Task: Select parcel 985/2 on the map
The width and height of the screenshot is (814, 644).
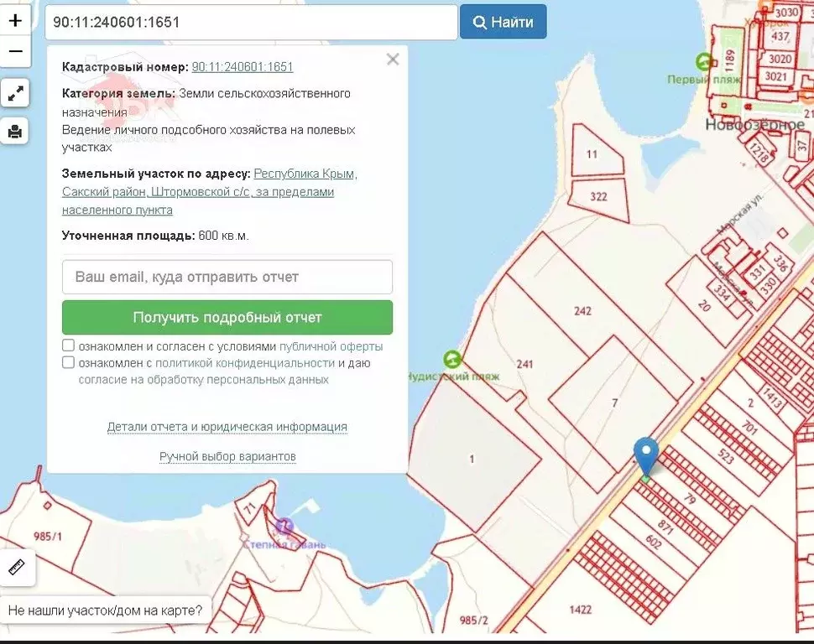Action: coord(473,620)
